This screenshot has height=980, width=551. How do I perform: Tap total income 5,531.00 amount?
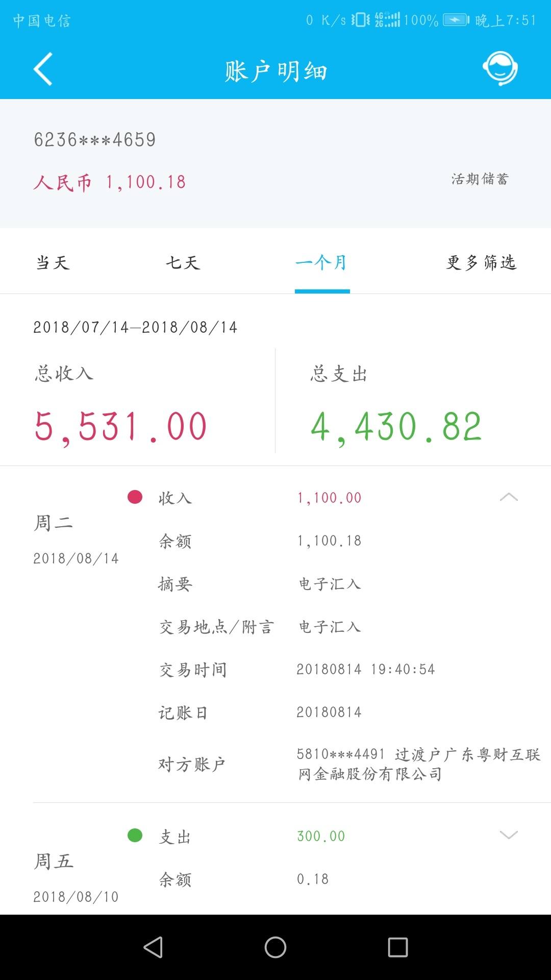click(x=120, y=427)
